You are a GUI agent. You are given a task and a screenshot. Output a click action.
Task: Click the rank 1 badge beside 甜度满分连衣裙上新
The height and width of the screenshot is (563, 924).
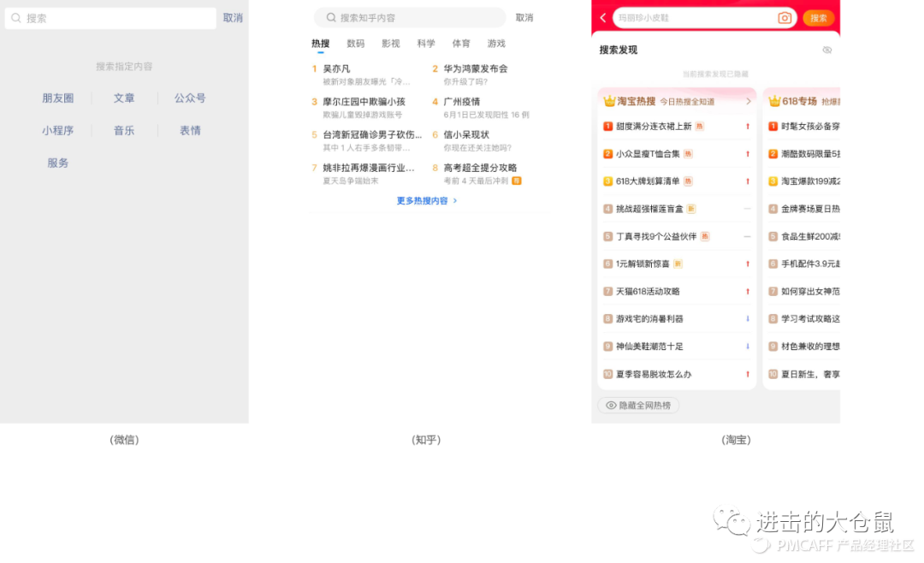tap(607, 126)
